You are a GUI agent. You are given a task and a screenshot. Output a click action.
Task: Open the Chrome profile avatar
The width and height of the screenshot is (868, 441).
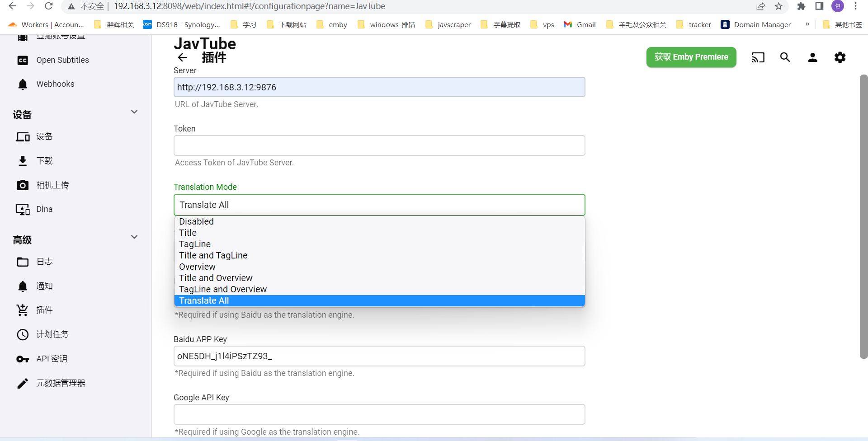click(x=838, y=6)
